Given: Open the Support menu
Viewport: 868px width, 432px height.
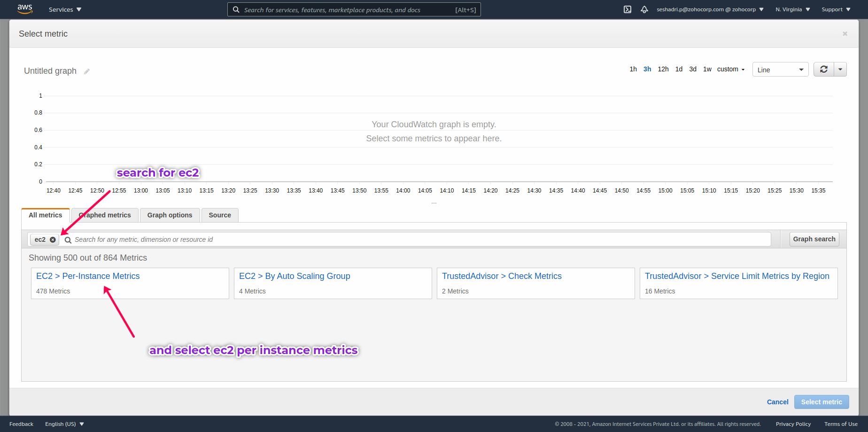Looking at the screenshot, I should tap(836, 9).
